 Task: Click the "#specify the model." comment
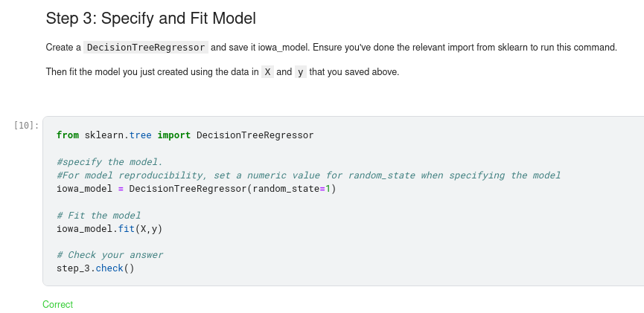point(109,162)
